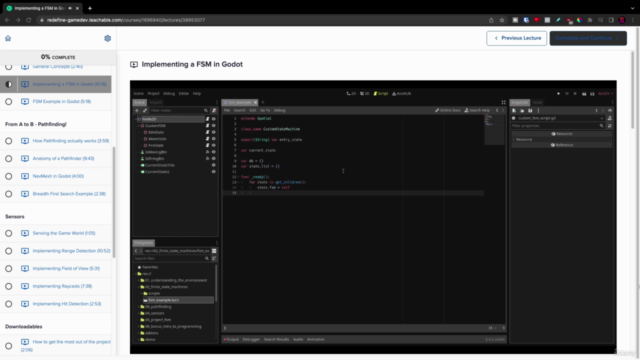Open the Project menu in Godot
The width and height of the screenshot is (640, 360).
click(x=153, y=93)
